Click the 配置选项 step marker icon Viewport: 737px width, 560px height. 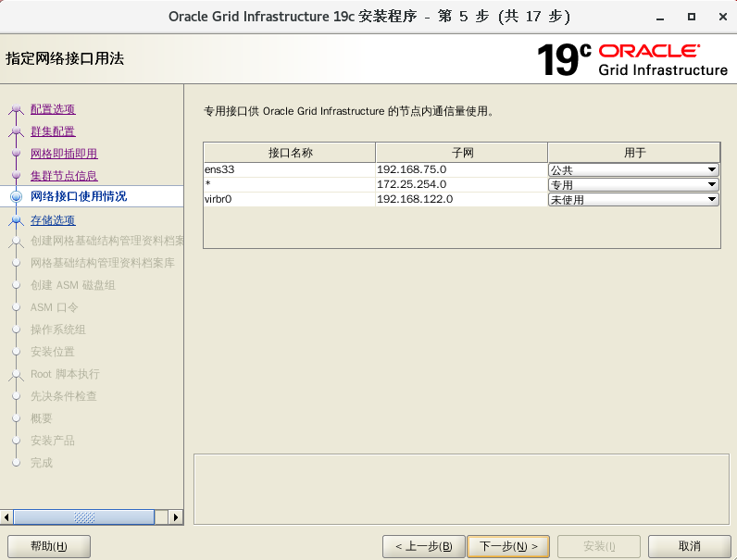[16, 109]
